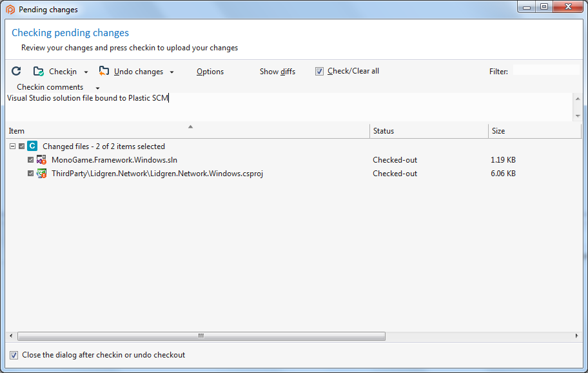This screenshot has height=373, width=588.
Task: Expand the Checkin comments dropdown
Action: (97, 88)
